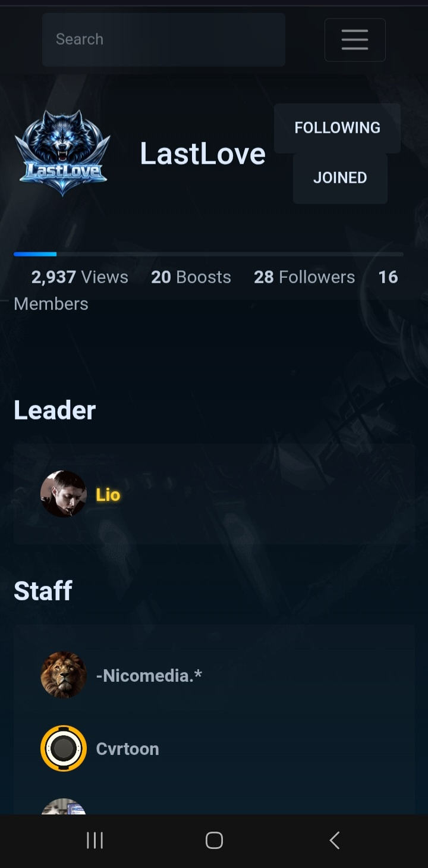The image size is (428, 868).
Task: Open the hamburger navigation menu
Action: [355, 40]
